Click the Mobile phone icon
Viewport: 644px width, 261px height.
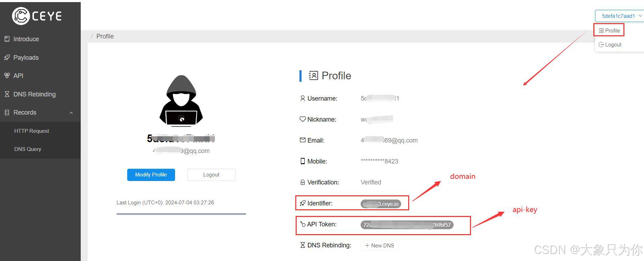[x=303, y=161]
